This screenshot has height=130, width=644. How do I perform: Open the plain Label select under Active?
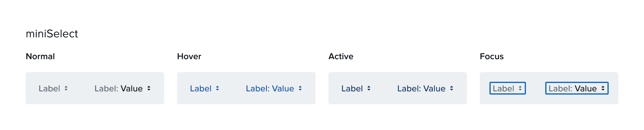352,88
